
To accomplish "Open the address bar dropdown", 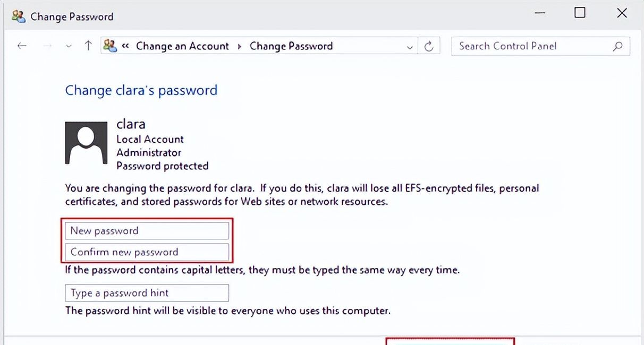I will pyautogui.click(x=409, y=46).
